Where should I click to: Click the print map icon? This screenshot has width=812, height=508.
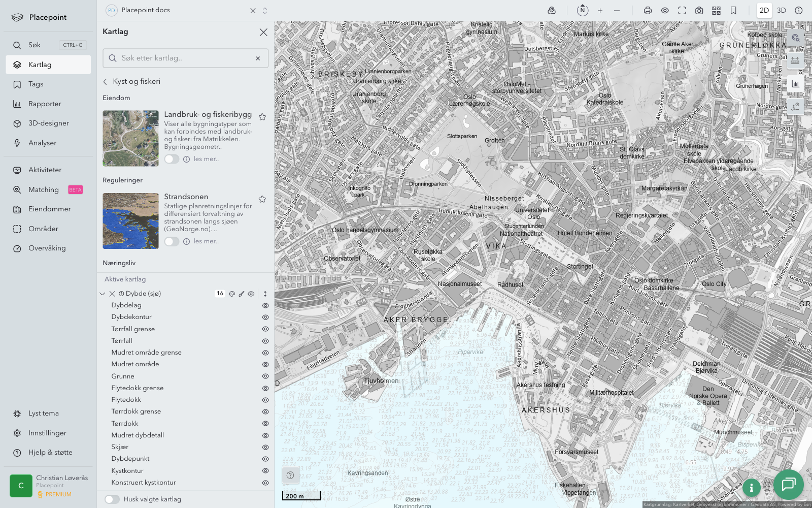coord(648,11)
